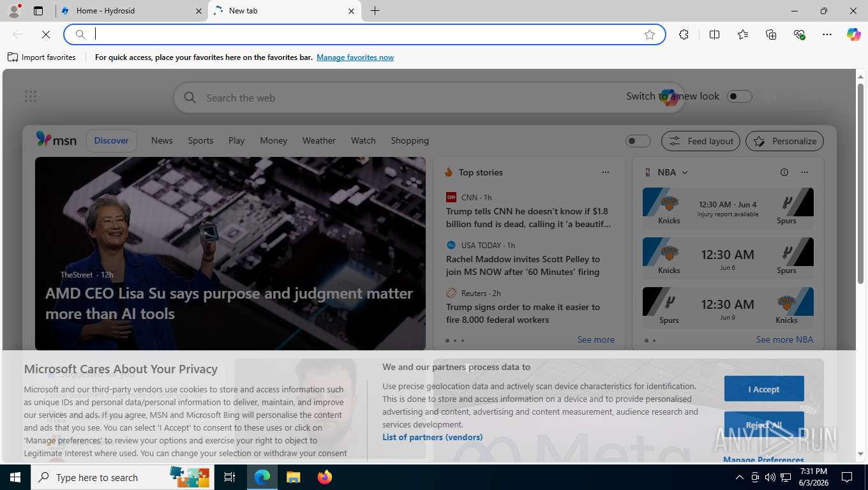Open taskbar clock showing 7:31 PM
The height and width of the screenshot is (490, 868).
click(814, 477)
